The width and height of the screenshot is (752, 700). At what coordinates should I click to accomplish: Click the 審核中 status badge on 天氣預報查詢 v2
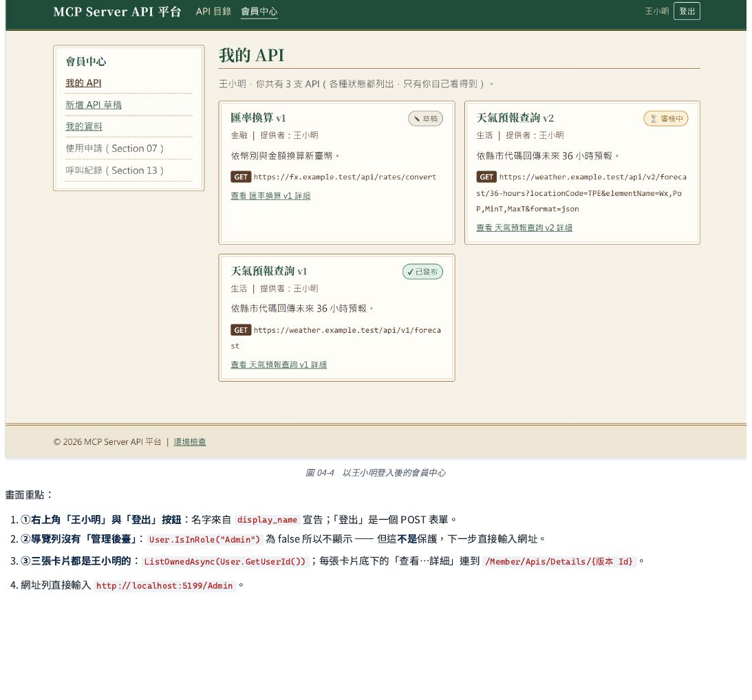click(666, 118)
